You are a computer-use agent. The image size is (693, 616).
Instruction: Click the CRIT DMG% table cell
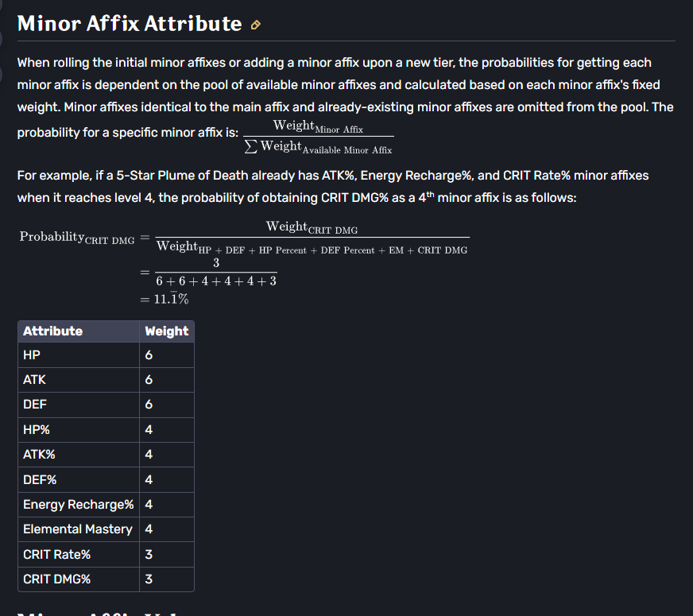tap(56, 579)
